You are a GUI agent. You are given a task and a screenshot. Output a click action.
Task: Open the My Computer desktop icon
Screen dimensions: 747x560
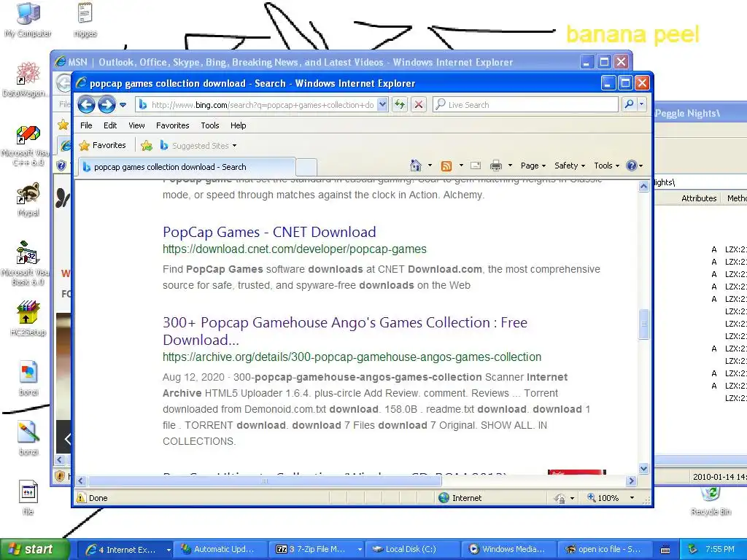click(x=28, y=20)
